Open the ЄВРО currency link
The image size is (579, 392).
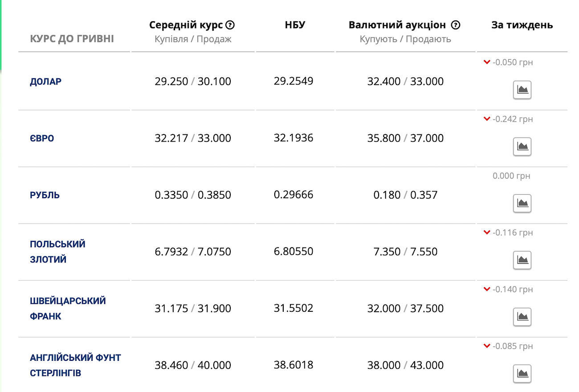(42, 138)
